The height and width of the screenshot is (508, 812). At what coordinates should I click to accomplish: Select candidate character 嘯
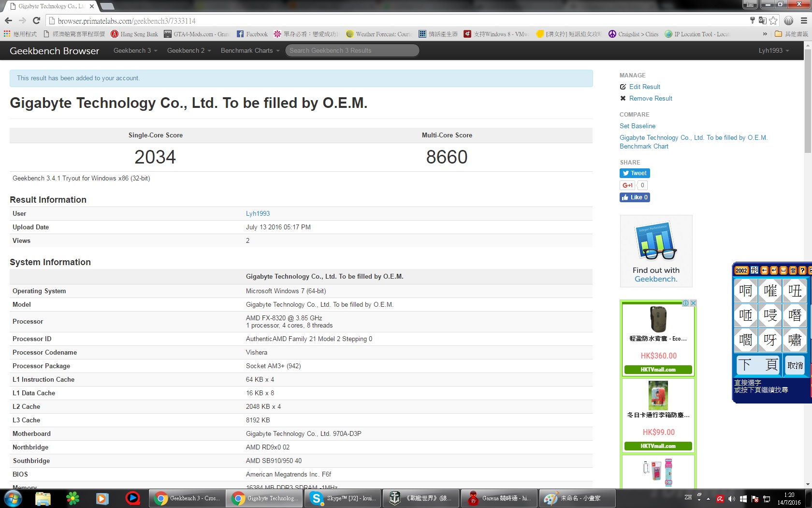[x=795, y=340]
